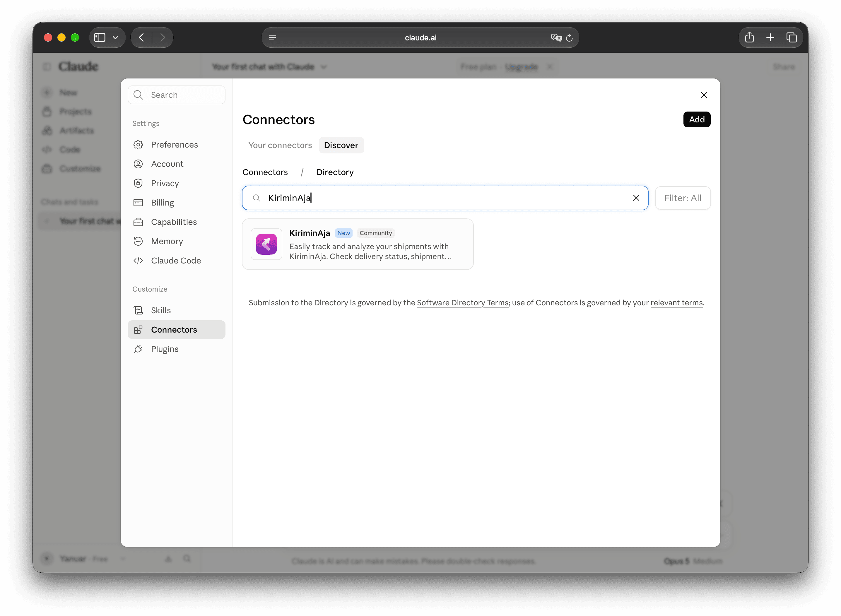Open Skills in Customize section
The height and width of the screenshot is (616, 841).
(x=176, y=311)
